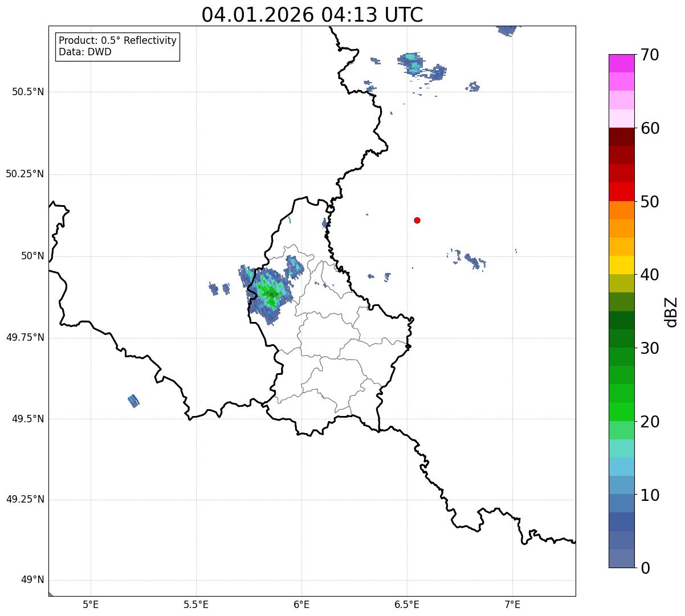
Task: Click the "7°E" longitude label
Action: pyautogui.click(x=512, y=604)
